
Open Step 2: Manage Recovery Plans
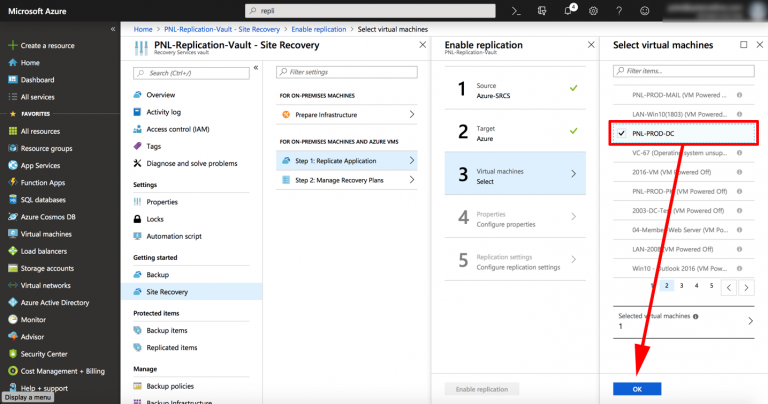pyautogui.click(x=347, y=180)
